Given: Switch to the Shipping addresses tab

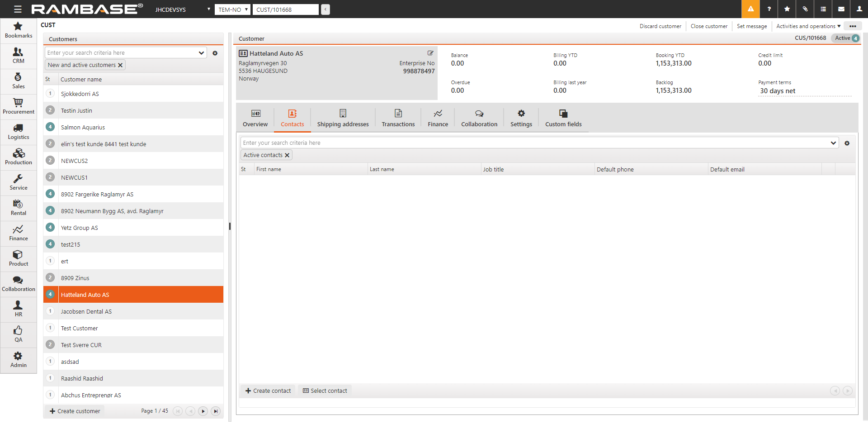Looking at the screenshot, I should click(x=343, y=119).
